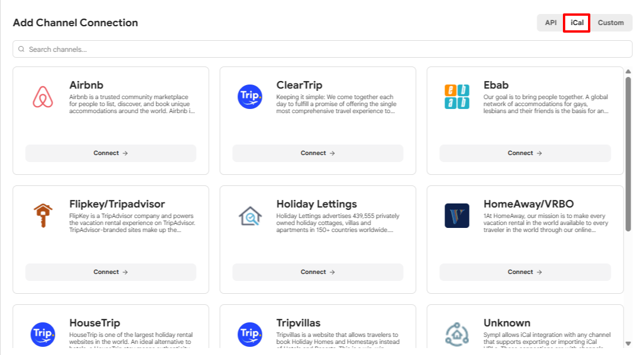Image resolution: width=644 pixels, height=355 pixels.
Task: Click the channel list vertical scrollbar thumb
Action: coord(628,154)
